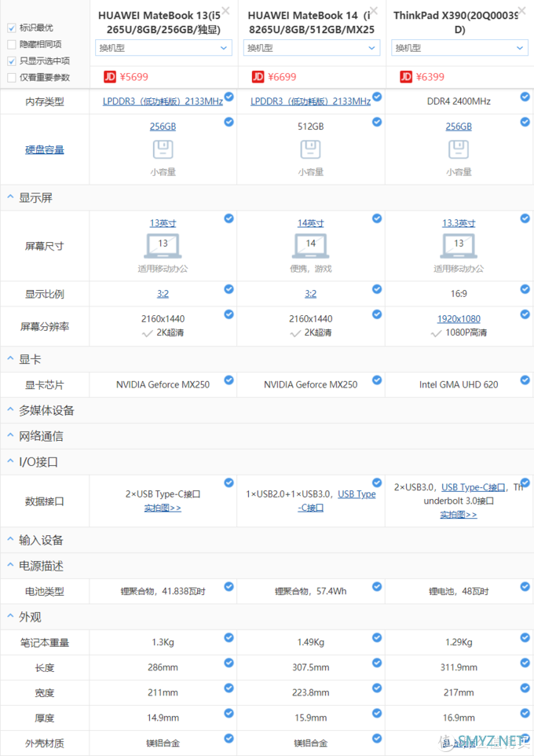Enable the 隐藏相同项 checkbox
Screen dimensions: 534x756
tap(12, 45)
